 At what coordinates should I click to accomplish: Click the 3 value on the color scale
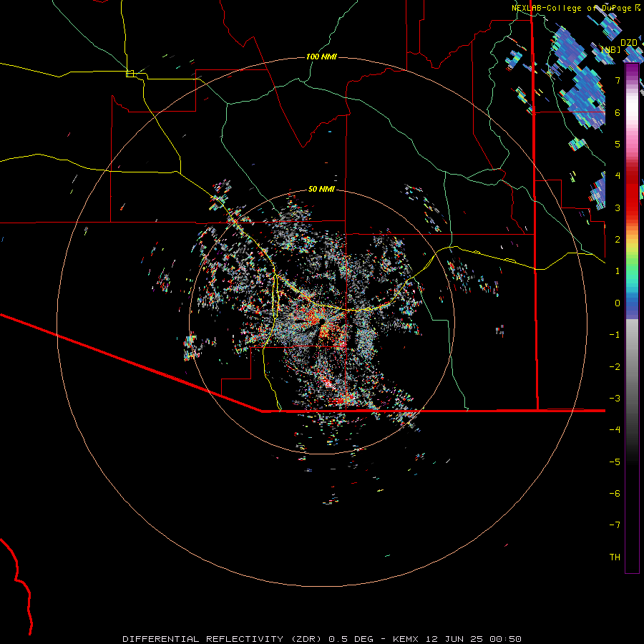click(618, 208)
